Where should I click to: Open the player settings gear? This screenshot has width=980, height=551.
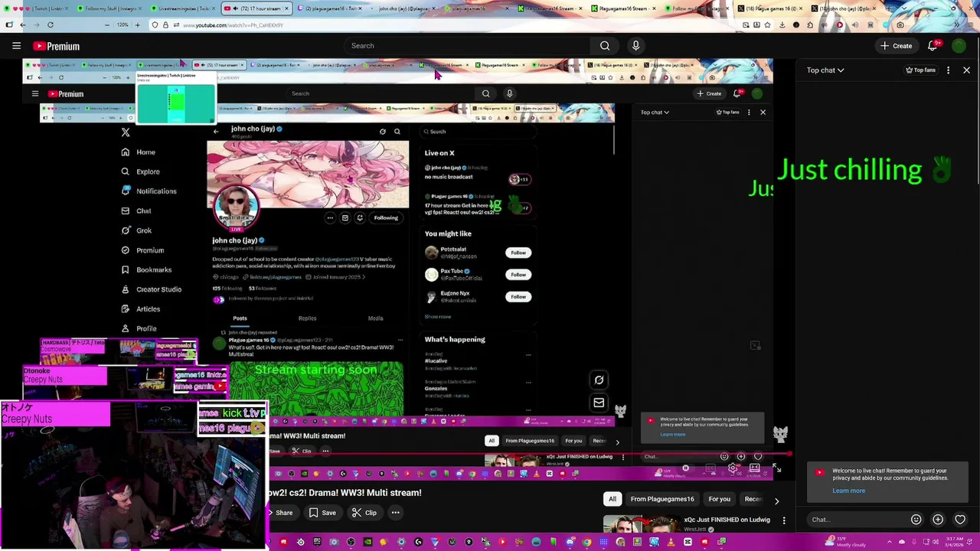pyautogui.click(x=733, y=468)
